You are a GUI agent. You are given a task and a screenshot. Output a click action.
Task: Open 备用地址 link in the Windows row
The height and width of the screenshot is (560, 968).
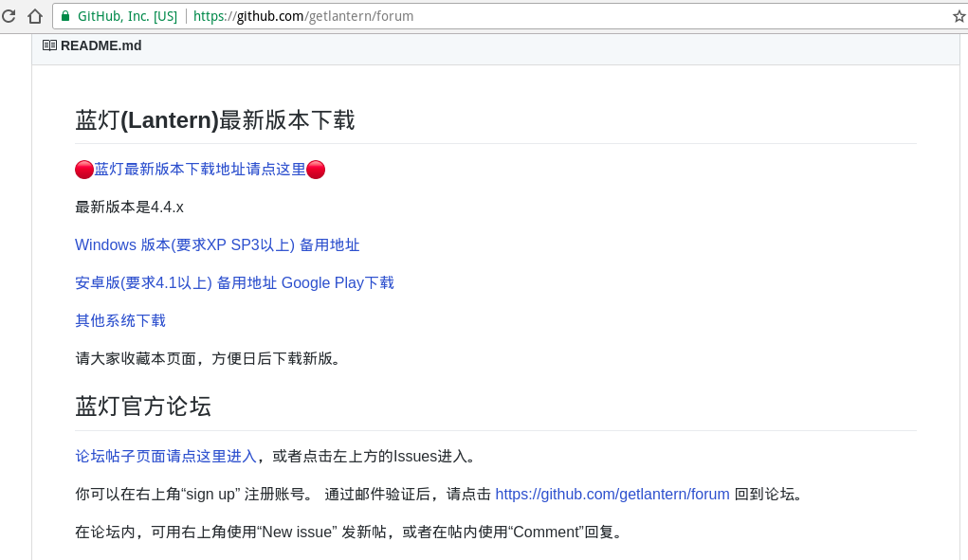pos(329,244)
